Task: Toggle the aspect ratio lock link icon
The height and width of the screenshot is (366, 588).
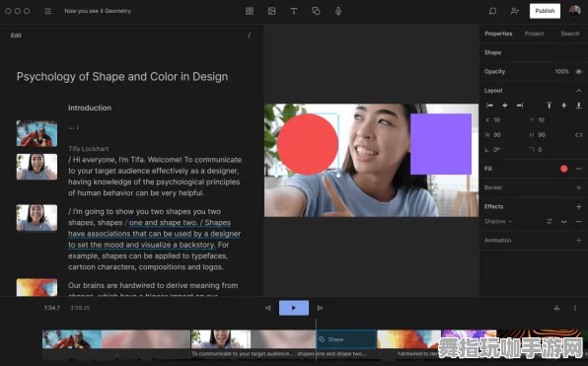Action: click(578, 135)
